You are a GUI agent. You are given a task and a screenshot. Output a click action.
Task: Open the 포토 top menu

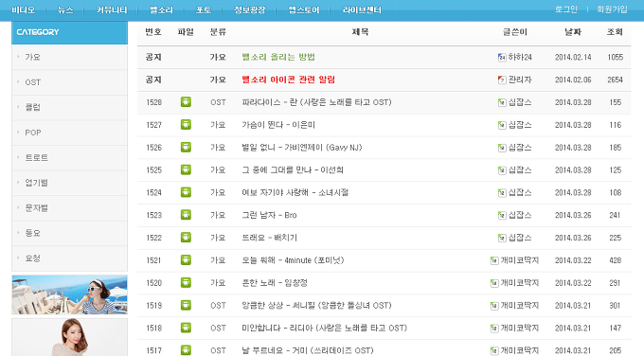point(204,9)
